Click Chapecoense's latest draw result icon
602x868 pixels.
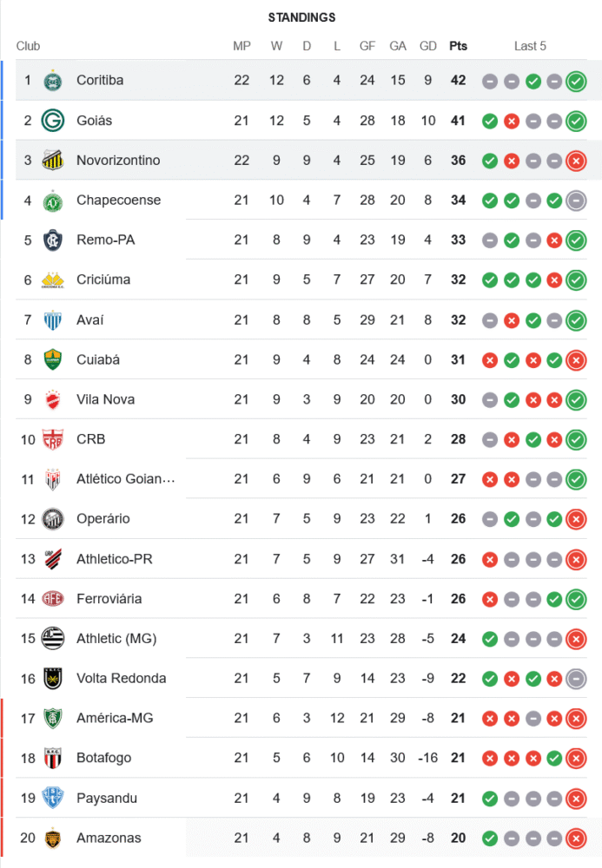click(575, 201)
